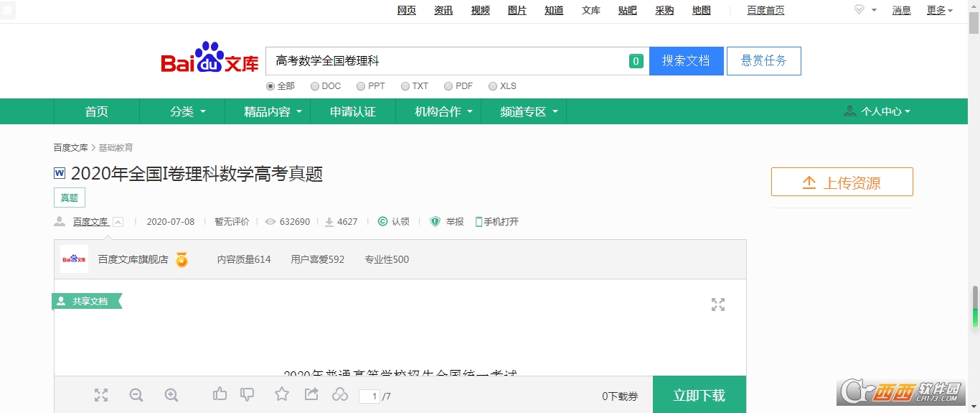Give the document a thumbs down
The image size is (980, 413).
tap(248, 394)
